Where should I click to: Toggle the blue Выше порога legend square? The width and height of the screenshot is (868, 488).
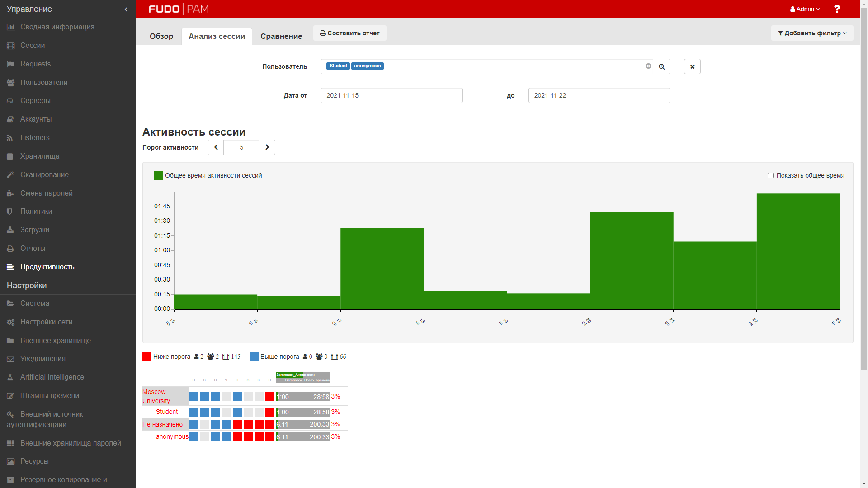click(x=254, y=357)
